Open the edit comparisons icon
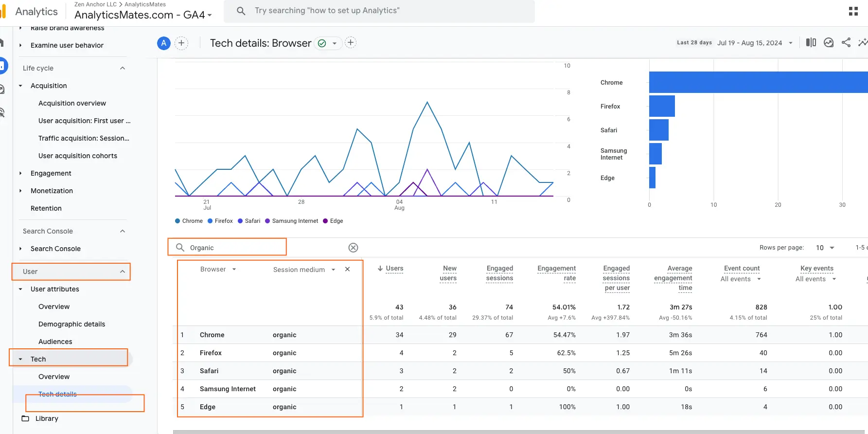Image resolution: width=868 pixels, height=434 pixels. pyautogui.click(x=811, y=43)
